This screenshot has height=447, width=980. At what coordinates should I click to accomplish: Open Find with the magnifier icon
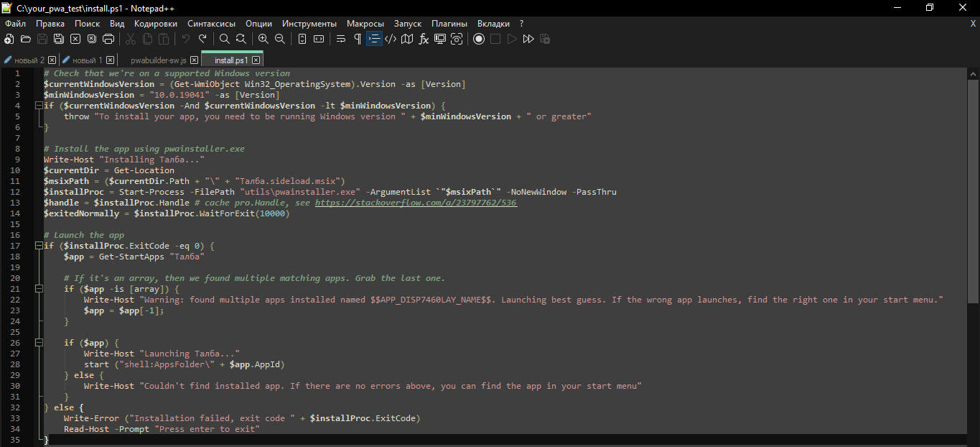[x=225, y=39]
